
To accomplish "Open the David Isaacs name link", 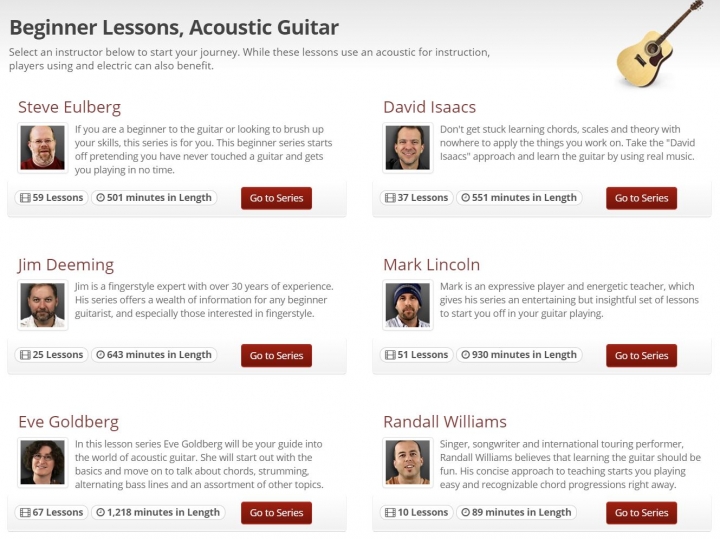I will [x=430, y=107].
